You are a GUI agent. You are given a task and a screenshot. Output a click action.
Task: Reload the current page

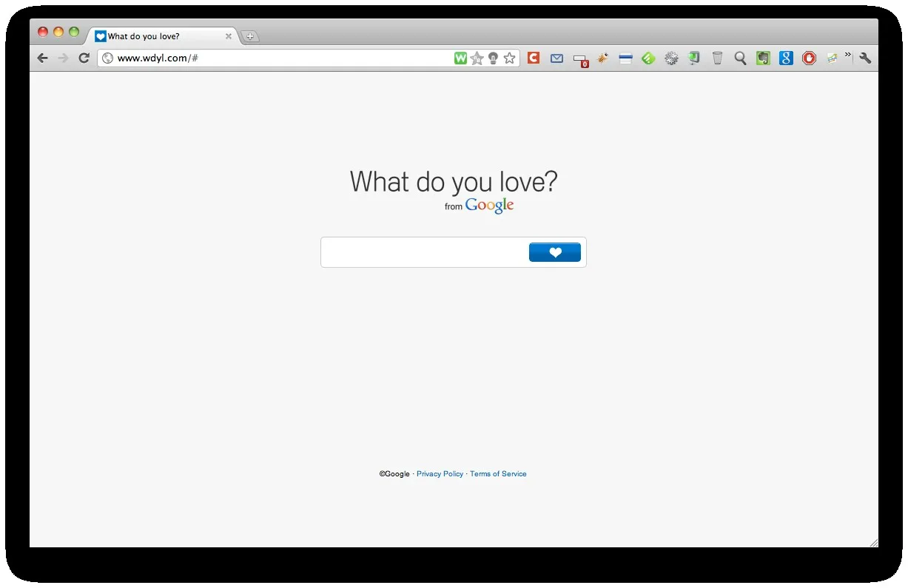click(x=84, y=58)
